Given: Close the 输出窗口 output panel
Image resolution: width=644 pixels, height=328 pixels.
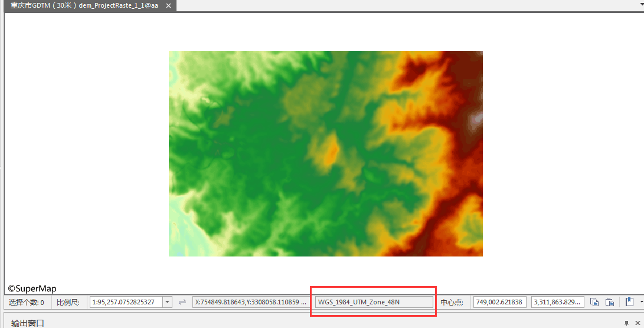Looking at the screenshot, I should (x=638, y=323).
